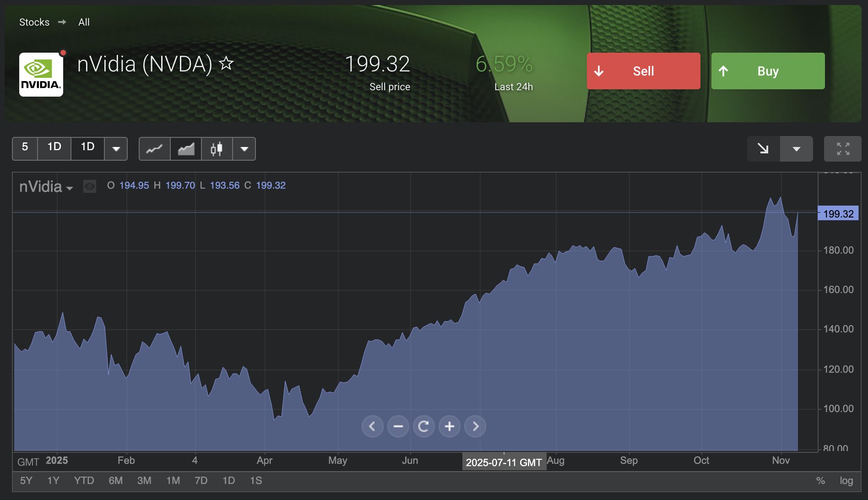This screenshot has height=500, width=868.
Task: Toggle percent scale mode
Action: (820, 481)
